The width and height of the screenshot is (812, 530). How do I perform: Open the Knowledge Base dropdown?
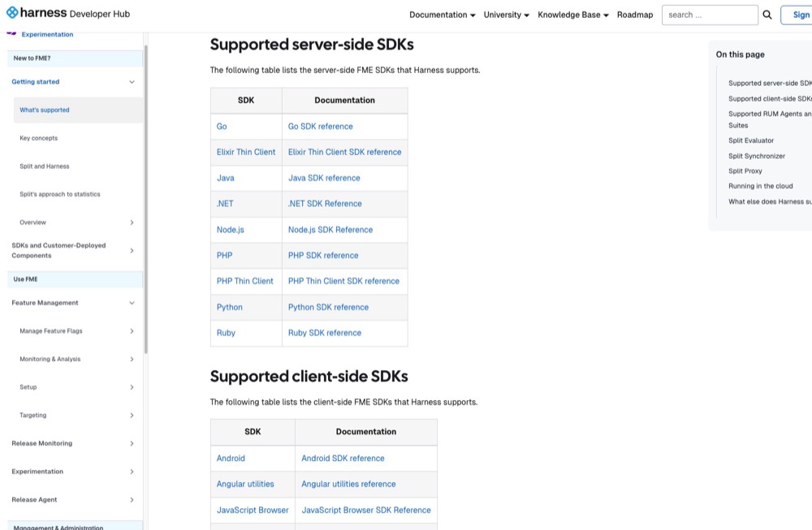click(572, 15)
